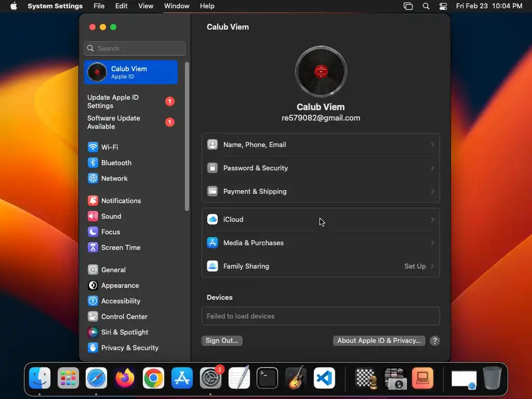The width and height of the screenshot is (532, 399).
Task: Click the date and time in menu bar
Action: (x=489, y=6)
